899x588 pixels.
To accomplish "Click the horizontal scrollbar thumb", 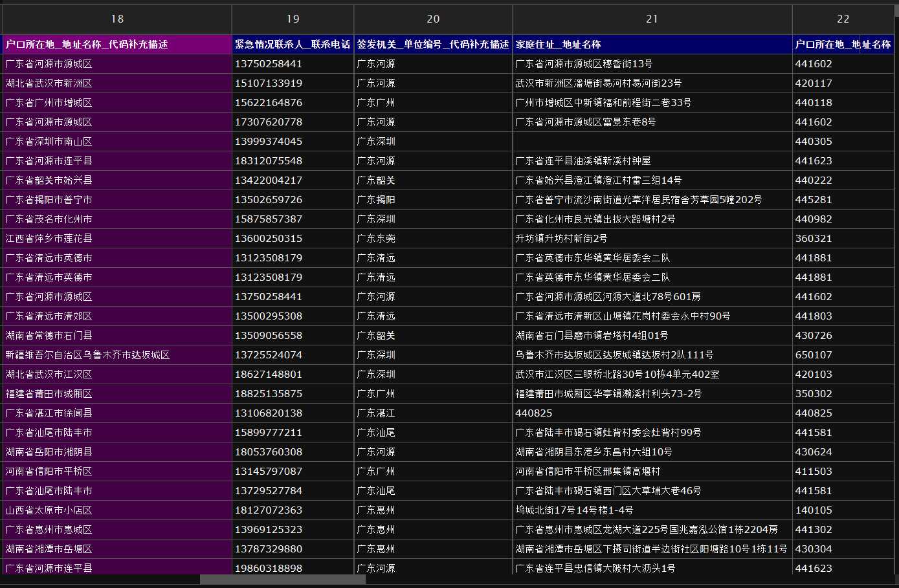I will (x=283, y=580).
